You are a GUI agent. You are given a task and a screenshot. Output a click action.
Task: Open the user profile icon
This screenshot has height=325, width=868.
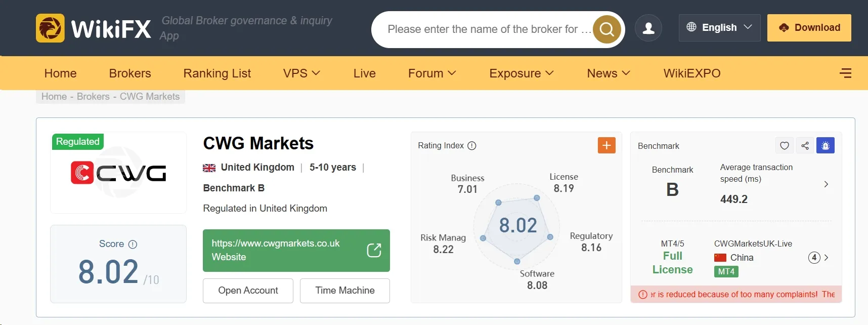pos(648,28)
